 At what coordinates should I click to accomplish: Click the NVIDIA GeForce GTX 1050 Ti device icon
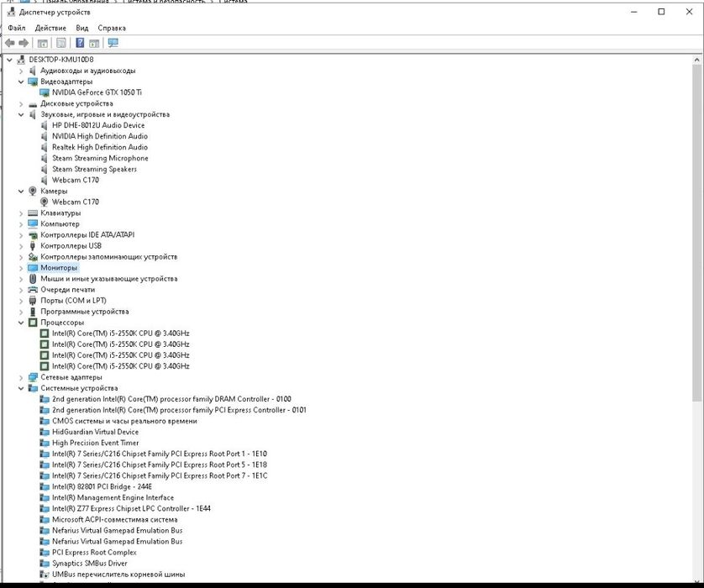45,92
